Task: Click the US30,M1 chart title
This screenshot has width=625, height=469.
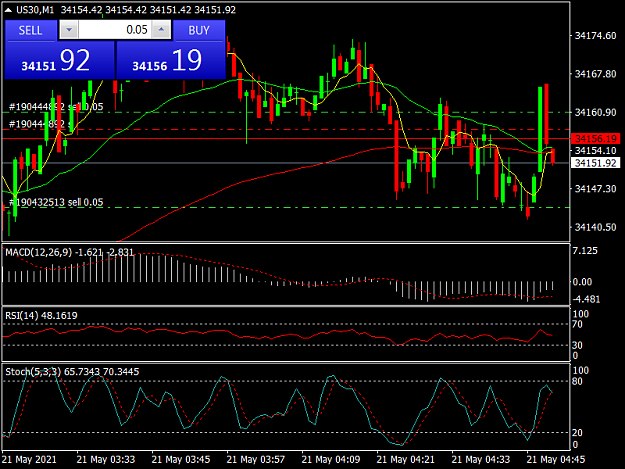Action: (x=35, y=10)
